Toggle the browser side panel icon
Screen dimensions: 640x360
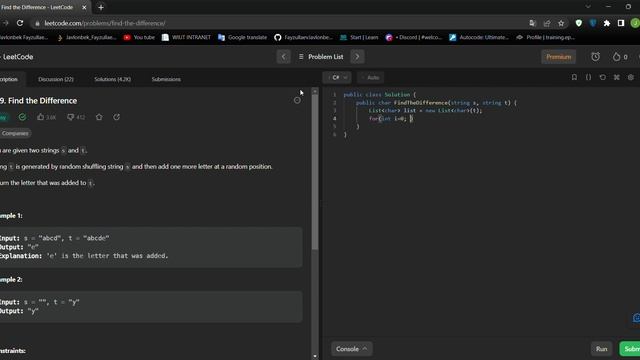pos(621,23)
